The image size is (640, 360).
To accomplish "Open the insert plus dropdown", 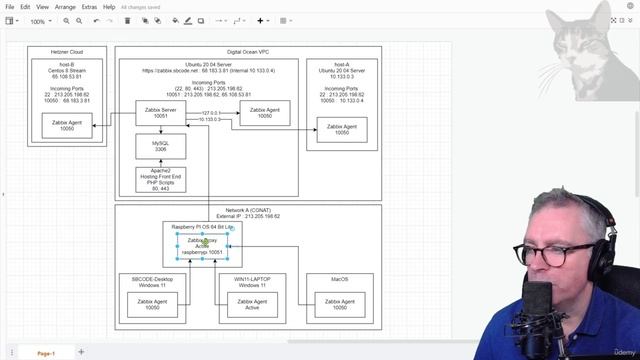I will [x=263, y=21].
